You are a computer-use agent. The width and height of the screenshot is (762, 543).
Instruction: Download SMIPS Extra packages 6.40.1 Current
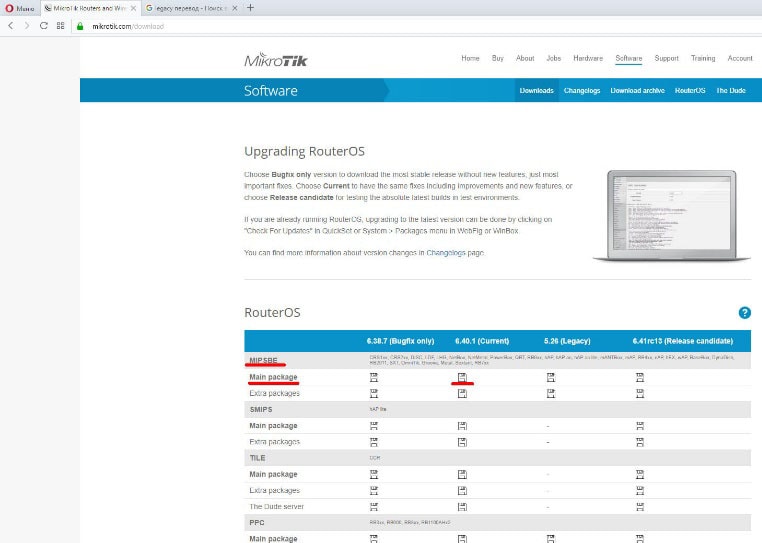462,442
